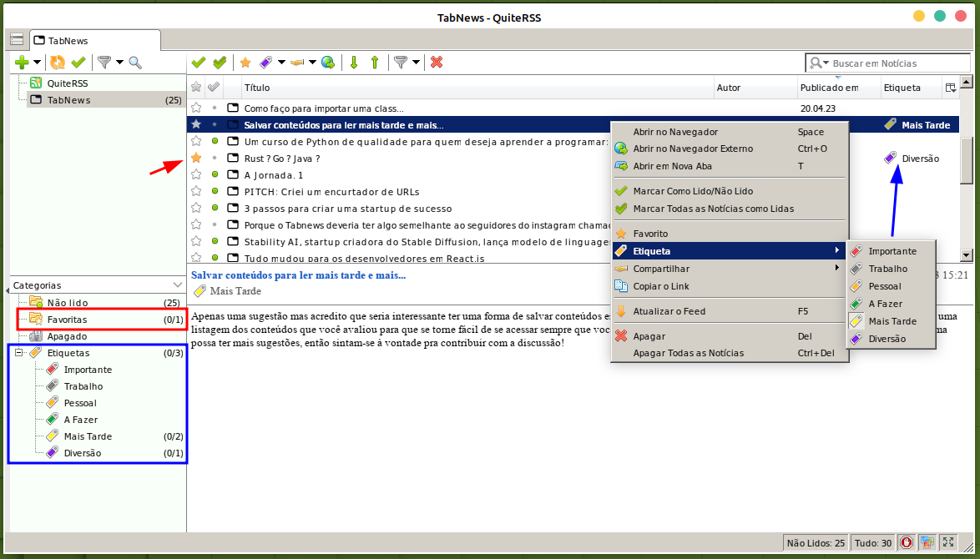Click in the Buscar em Notícias field

pos(900,63)
